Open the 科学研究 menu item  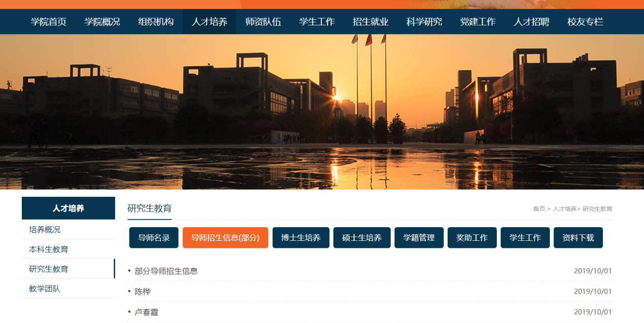(x=424, y=22)
